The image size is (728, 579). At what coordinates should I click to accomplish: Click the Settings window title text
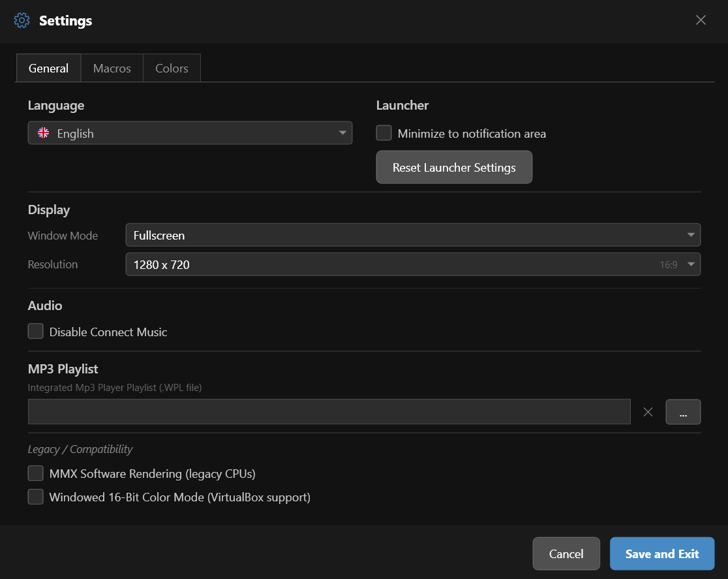point(65,21)
